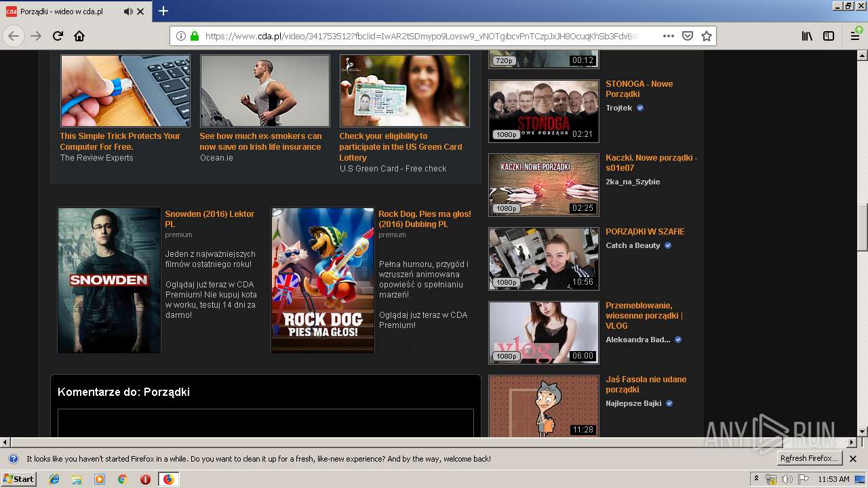Open the volume control in system tray
The width and height of the screenshot is (868, 488).
[x=787, y=479]
